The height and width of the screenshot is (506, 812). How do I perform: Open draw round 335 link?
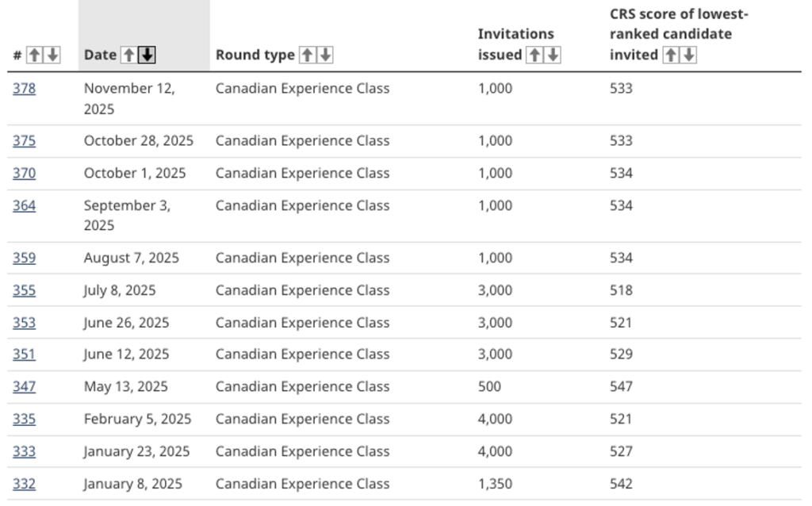pyautogui.click(x=24, y=420)
